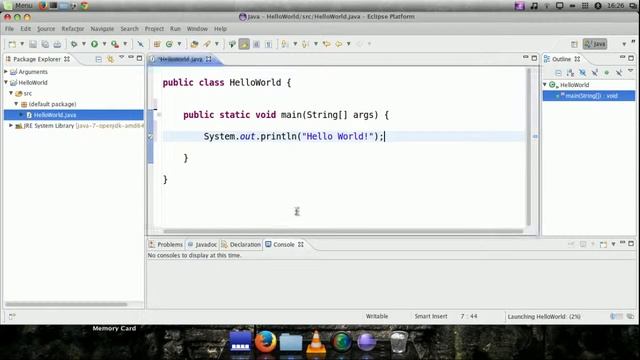Toggle Show Whitespace Characters icon

coord(269,44)
